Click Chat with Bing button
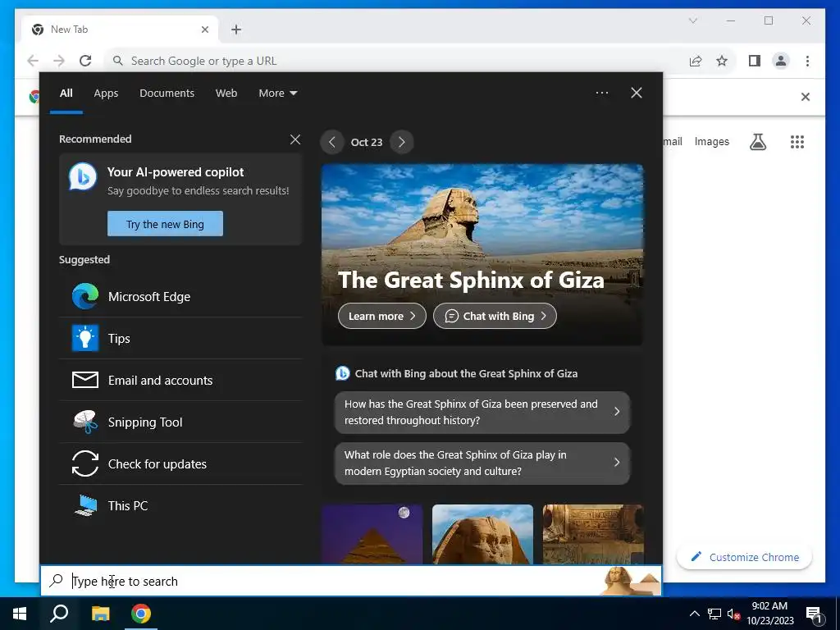This screenshot has width=840, height=630. pos(495,316)
